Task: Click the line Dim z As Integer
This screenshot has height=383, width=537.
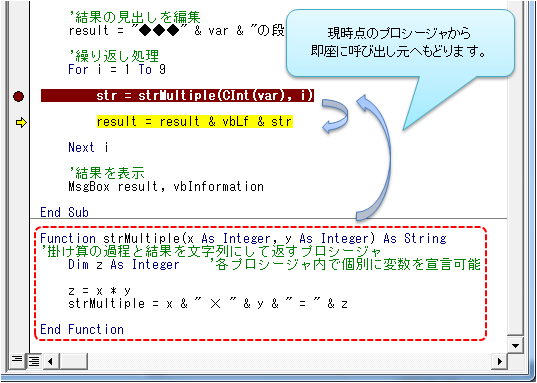Action: click(124, 264)
